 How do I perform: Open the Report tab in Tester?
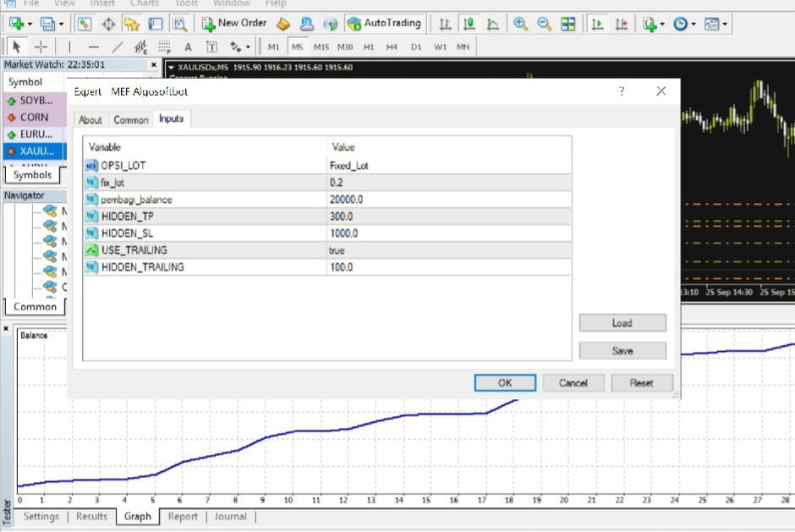pos(183,517)
